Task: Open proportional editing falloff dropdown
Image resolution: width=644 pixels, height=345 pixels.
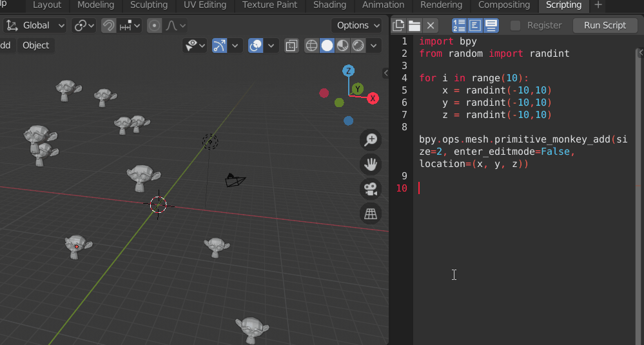Action: pos(175,25)
